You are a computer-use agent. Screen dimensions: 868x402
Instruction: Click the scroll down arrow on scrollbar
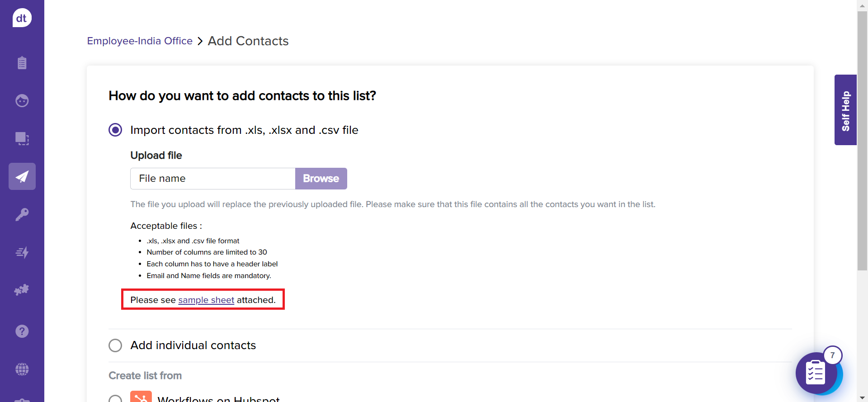click(862, 398)
